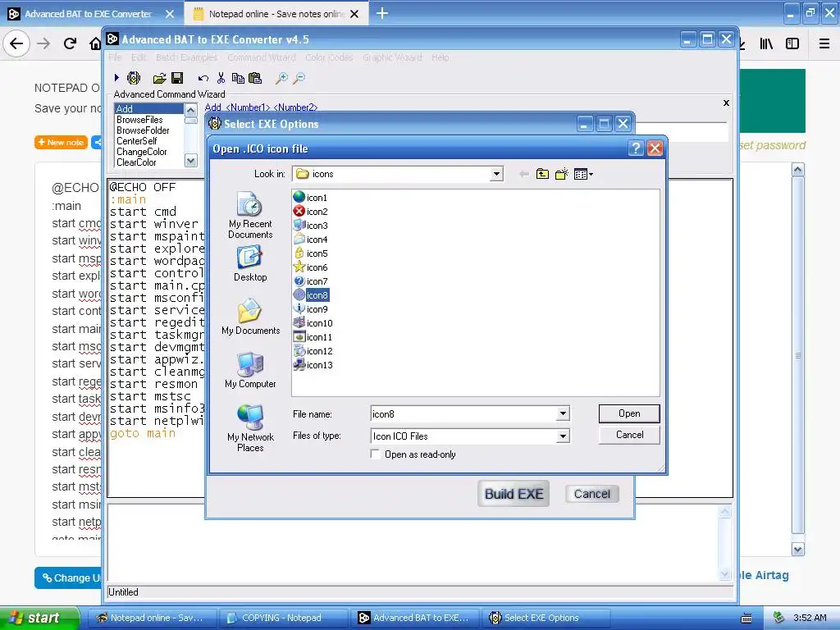Screen dimensions: 840x630
Task: Select the icon11 file
Action: [313, 337]
